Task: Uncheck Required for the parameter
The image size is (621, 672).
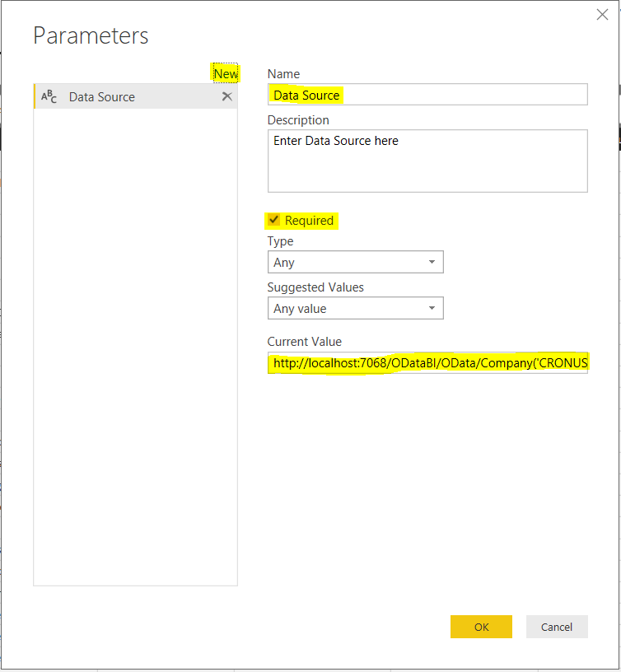Action: pos(273,220)
